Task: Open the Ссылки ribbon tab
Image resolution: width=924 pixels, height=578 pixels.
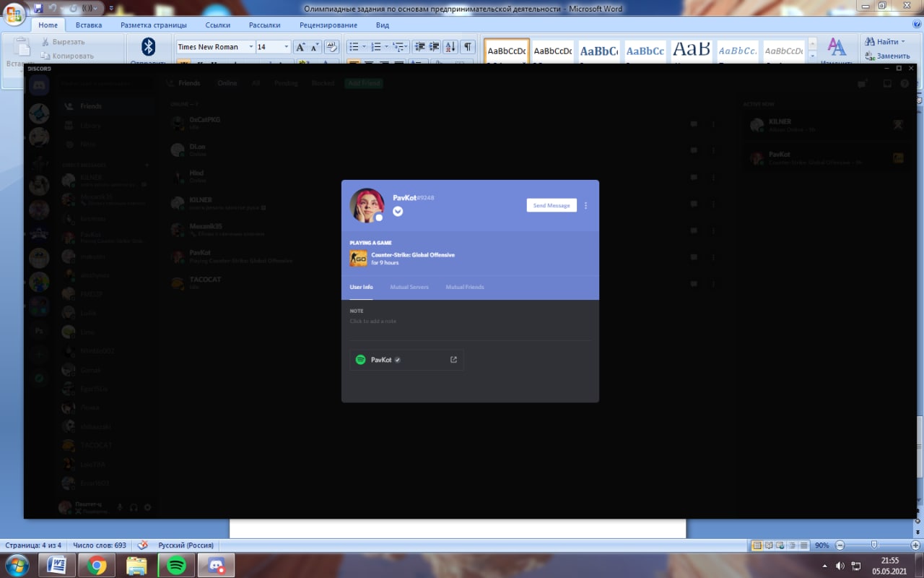Action: click(x=218, y=25)
